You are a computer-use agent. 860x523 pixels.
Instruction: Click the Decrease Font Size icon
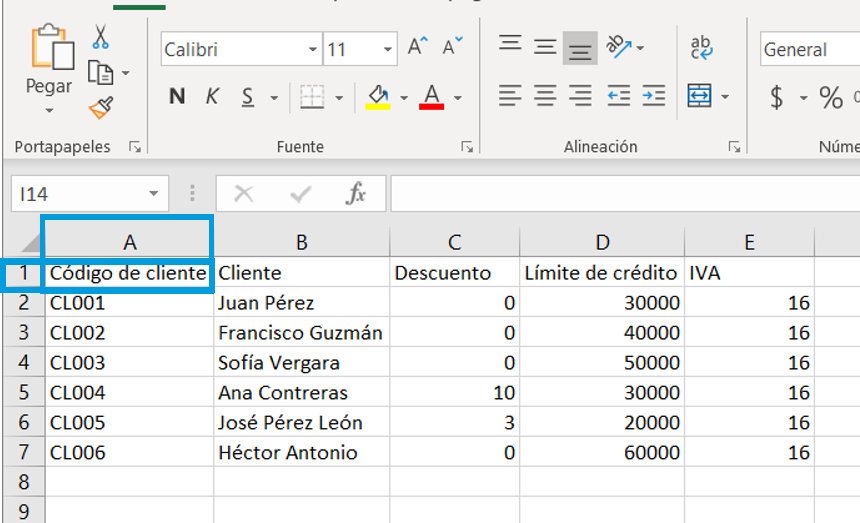pos(453,48)
